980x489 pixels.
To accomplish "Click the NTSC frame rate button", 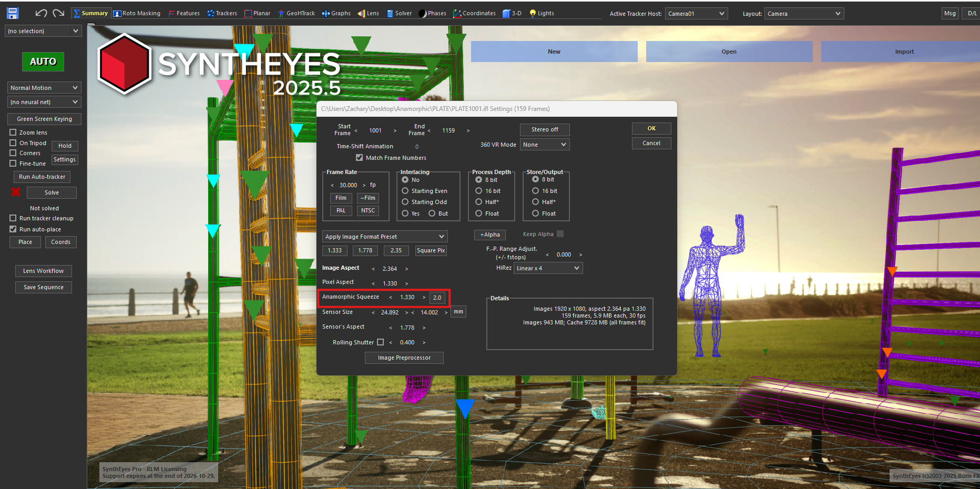I will 368,210.
